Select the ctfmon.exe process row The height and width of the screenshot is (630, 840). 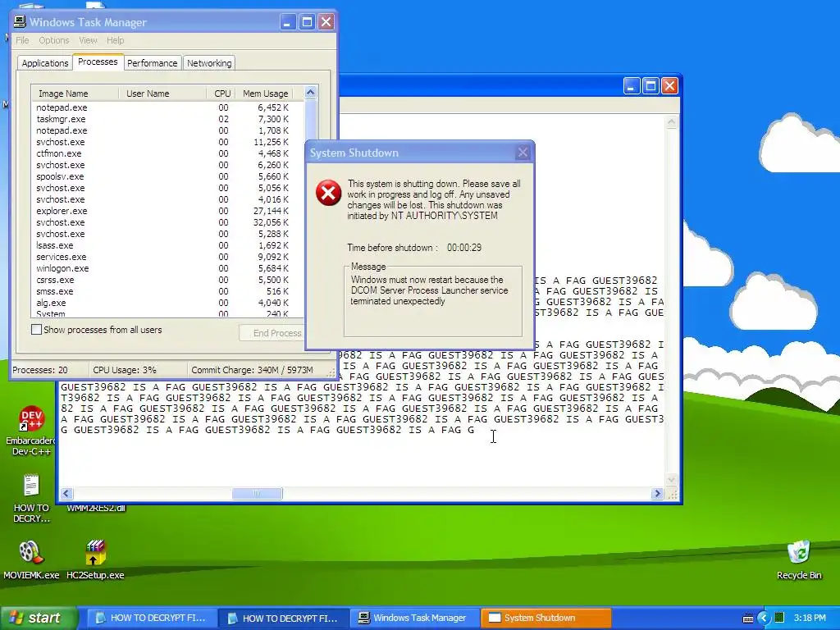click(x=162, y=153)
